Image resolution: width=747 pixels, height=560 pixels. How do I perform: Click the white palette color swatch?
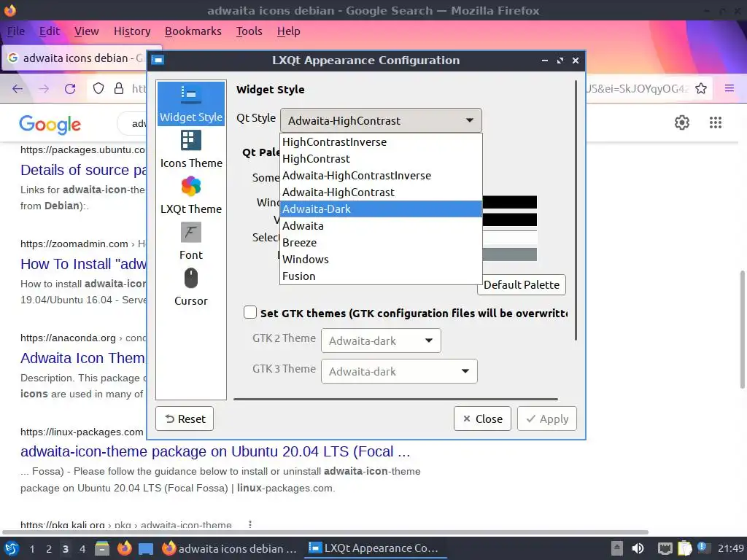tap(510, 237)
